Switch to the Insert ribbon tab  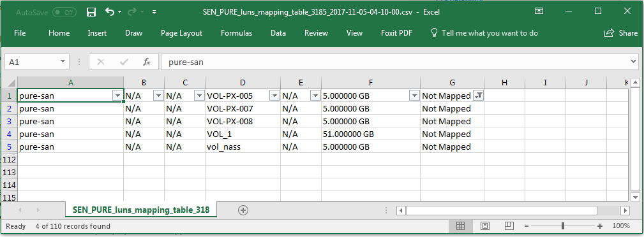[97, 33]
